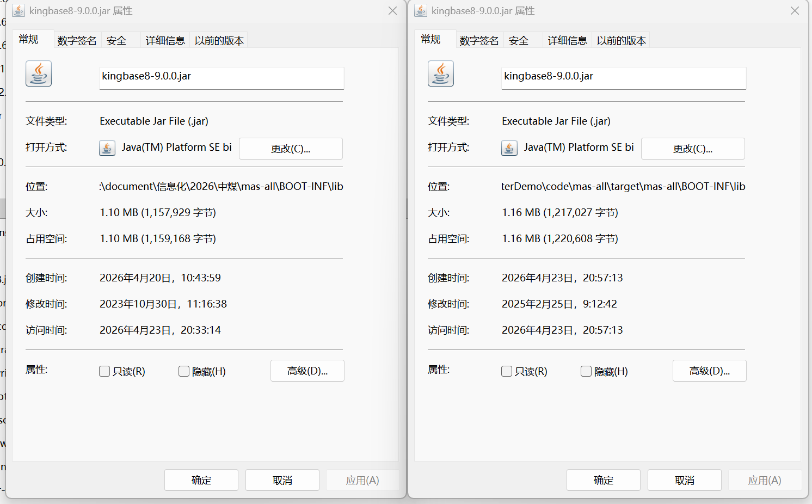Screen dimensions: 812x504
Task: Enable 只读(R) checkbox in left properties window
Action: [x=104, y=371]
